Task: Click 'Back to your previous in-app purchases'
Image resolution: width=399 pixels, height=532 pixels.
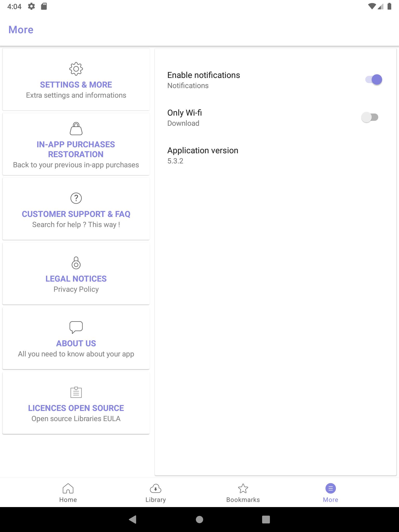Action: (76, 165)
